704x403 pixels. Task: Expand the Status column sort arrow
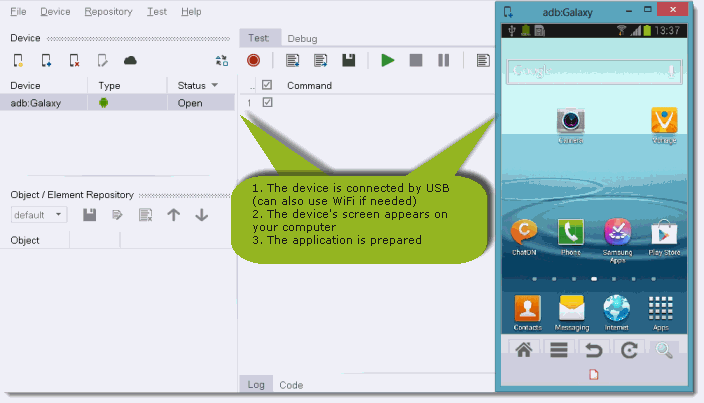(215, 86)
